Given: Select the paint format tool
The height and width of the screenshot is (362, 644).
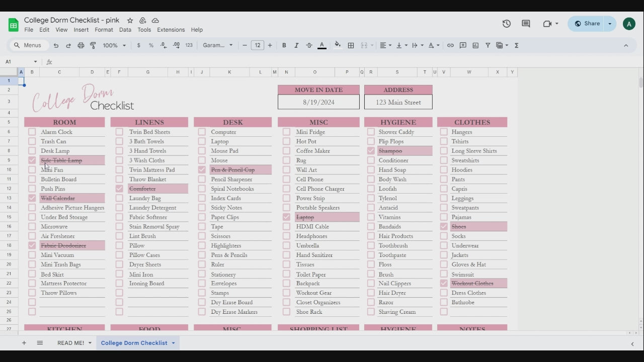Looking at the screenshot, I should click(x=93, y=45).
